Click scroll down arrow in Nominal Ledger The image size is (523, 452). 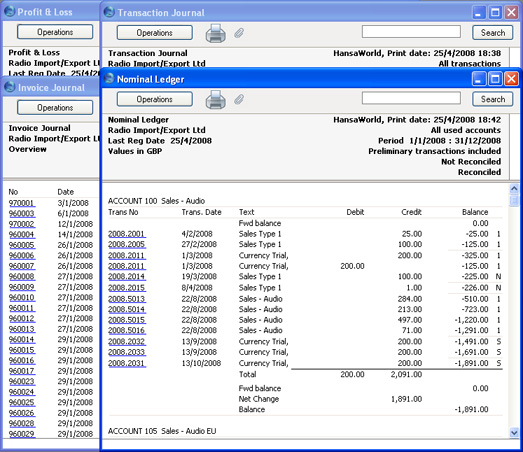[514, 433]
